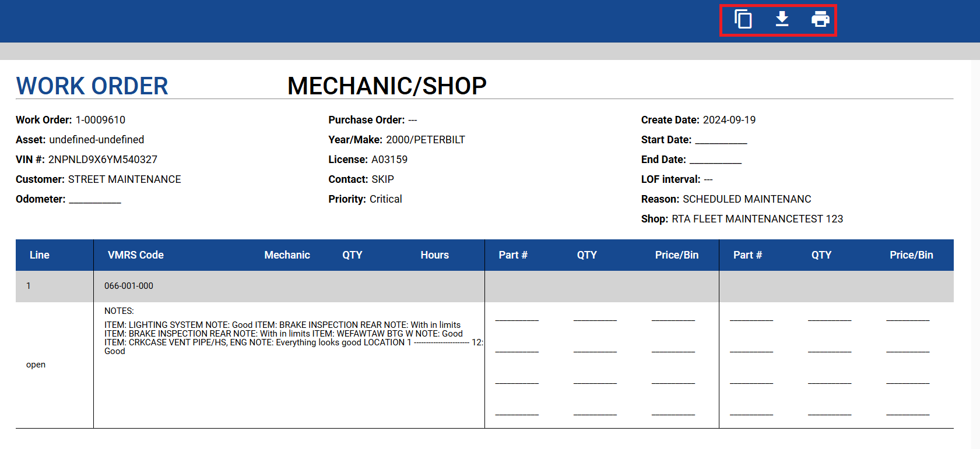Click the MECHANIC/SHOP heading

(387, 86)
